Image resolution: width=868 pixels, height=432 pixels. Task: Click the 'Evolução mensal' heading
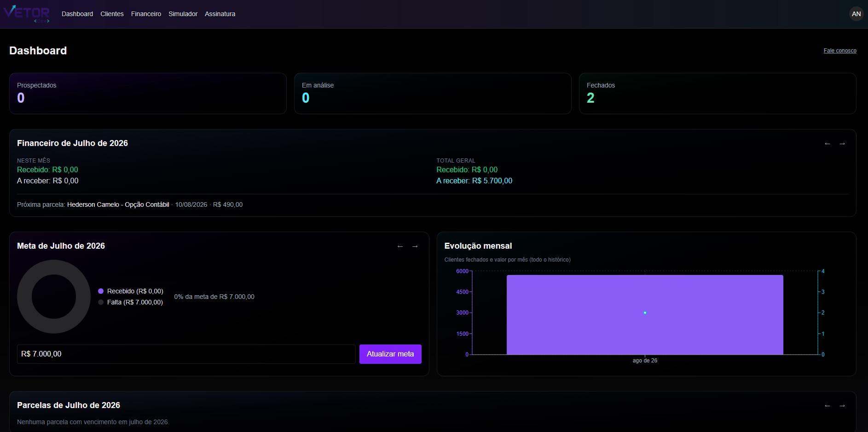pyautogui.click(x=478, y=246)
